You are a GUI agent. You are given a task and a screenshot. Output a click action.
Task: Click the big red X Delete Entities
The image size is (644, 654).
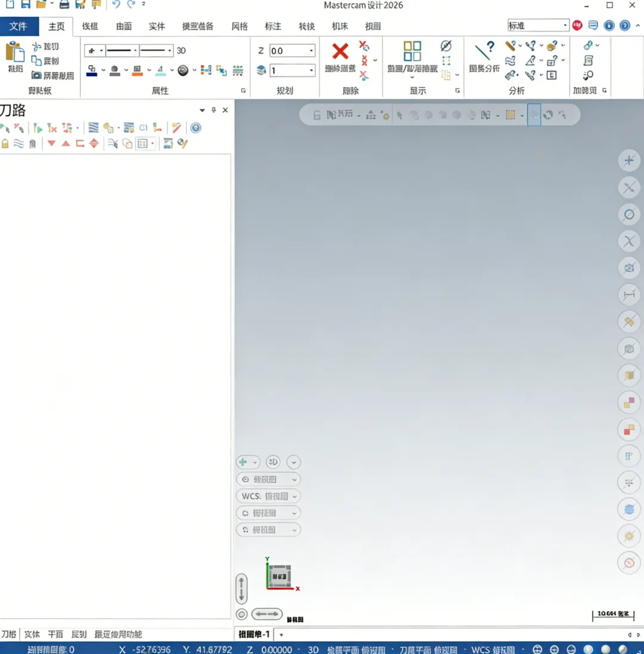(340, 51)
